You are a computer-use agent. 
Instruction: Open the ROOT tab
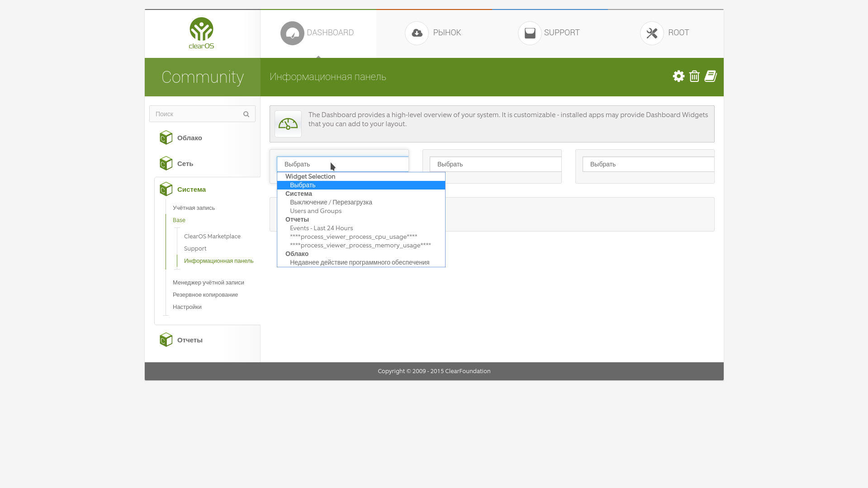point(666,33)
